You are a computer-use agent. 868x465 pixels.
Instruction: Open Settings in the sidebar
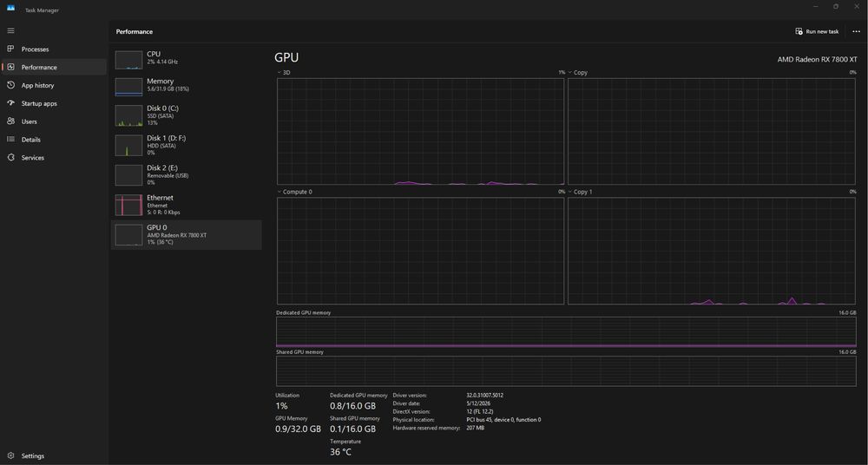point(54,456)
